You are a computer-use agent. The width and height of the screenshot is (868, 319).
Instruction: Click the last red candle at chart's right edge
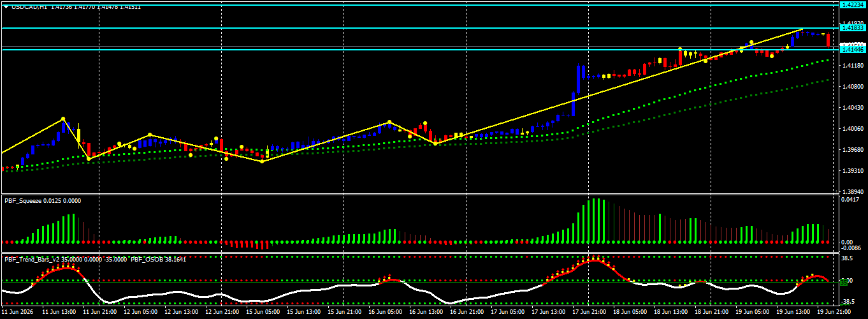click(x=828, y=41)
